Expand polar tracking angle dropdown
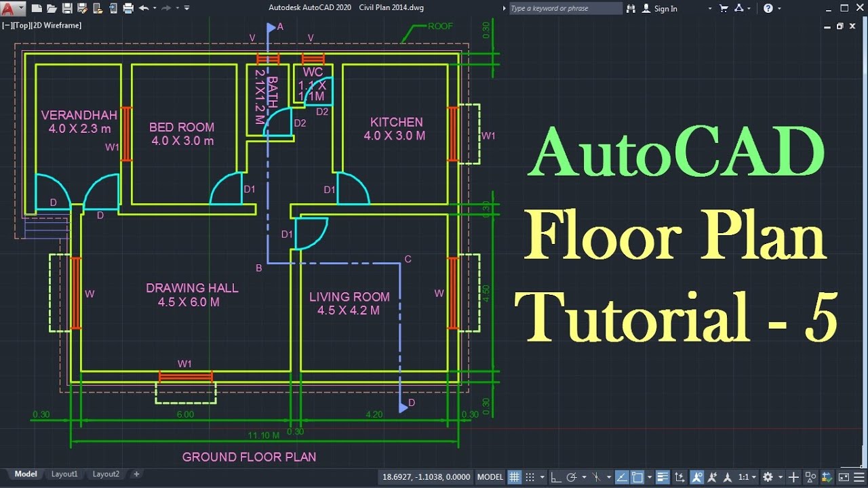 (x=584, y=477)
